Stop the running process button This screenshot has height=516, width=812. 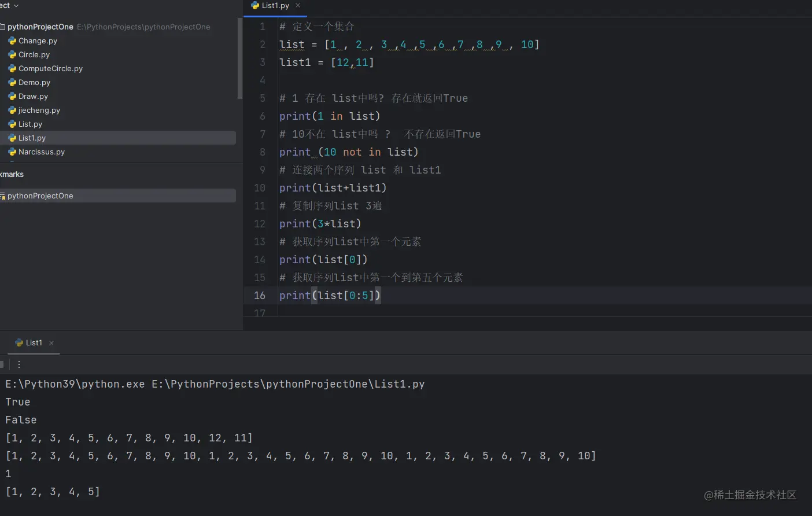(x=2, y=364)
